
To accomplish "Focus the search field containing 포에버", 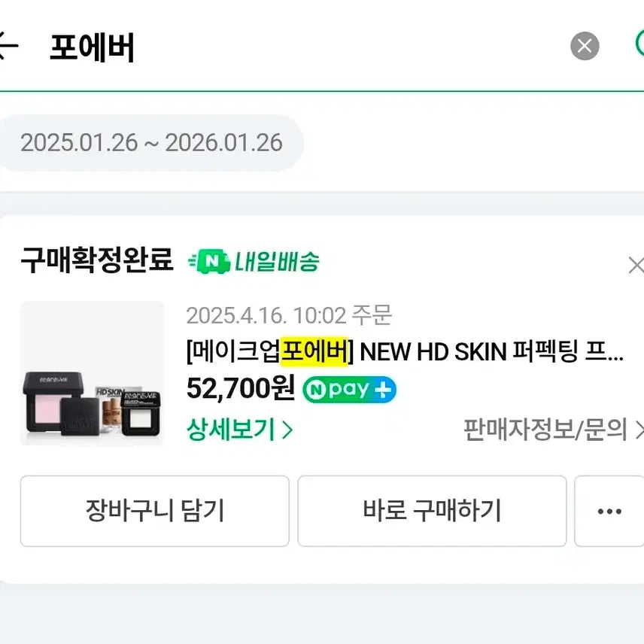I will [301, 48].
